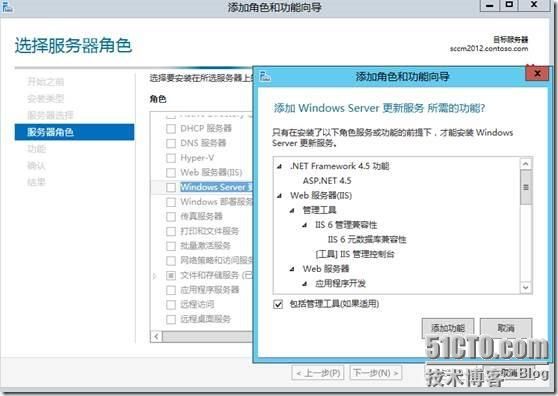Image resolution: width=558 pixels, height=396 pixels.
Task: Collapse the .NET Framework 4.5 功能 node
Action: pyautogui.click(x=280, y=167)
